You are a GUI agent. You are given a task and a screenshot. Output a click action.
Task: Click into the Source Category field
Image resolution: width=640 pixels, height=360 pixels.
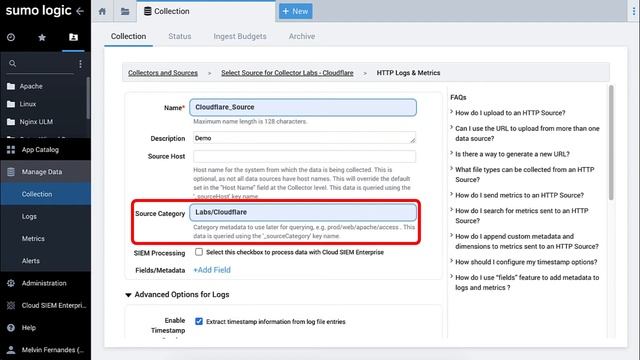(x=303, y=212)
